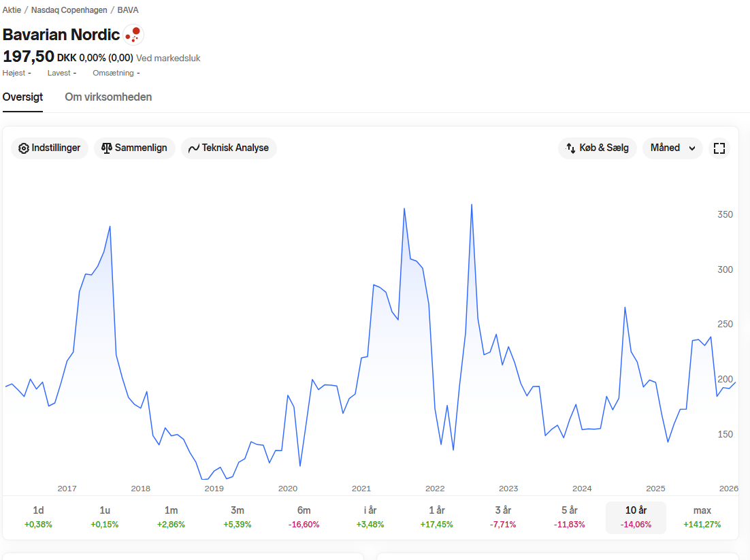Image resolution: width=750 pixels, height=560 pixels.
Task: Click the Bavarian Nordic company logo
Action: tap(133, 35)
